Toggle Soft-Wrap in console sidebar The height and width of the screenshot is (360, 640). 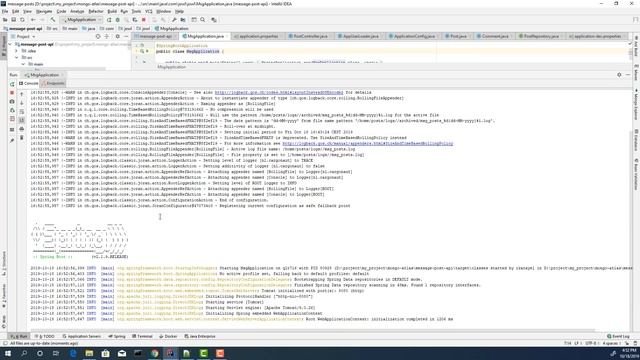click(x=22, y=111)
